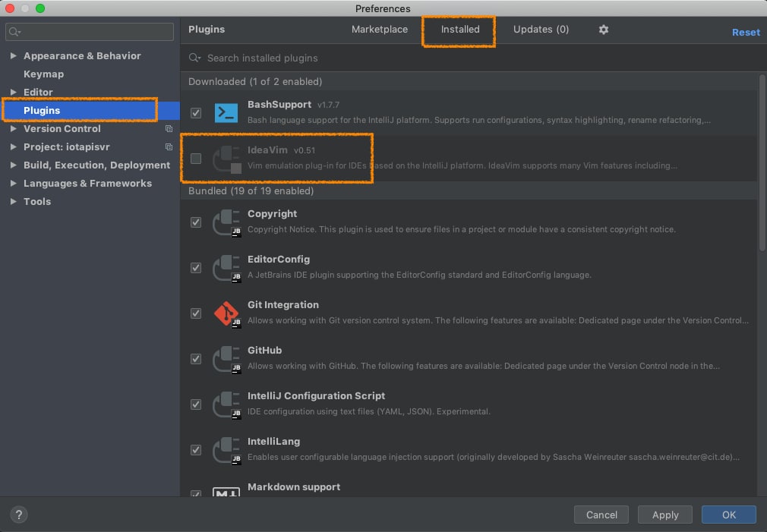Screen dimensions: 767x532
Task: Expand the Build, Execution, Deployment arrow
Action: 13,165
